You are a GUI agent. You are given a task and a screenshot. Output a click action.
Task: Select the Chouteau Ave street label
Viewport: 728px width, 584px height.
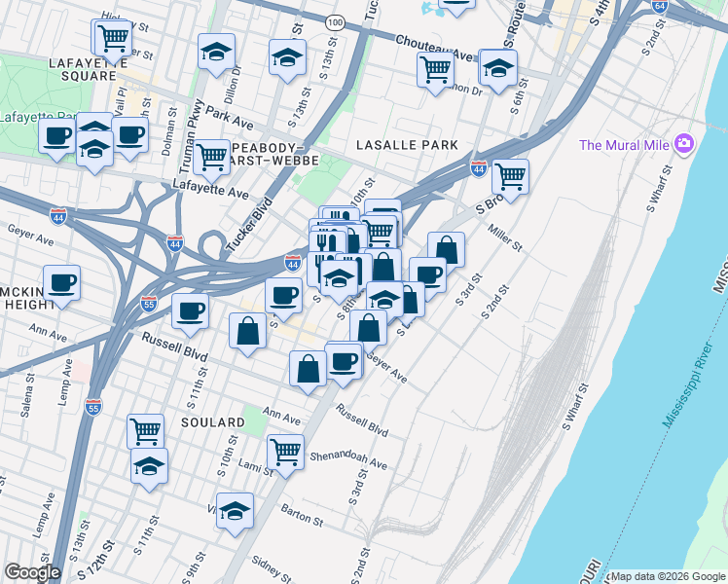(433, 48)
